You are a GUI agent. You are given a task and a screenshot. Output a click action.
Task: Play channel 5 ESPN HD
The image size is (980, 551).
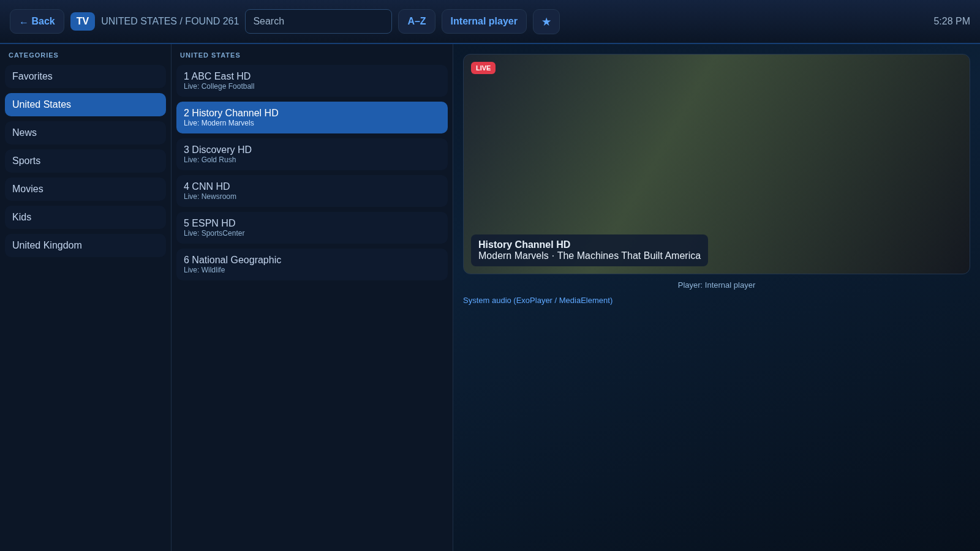(x=312, y=228)
